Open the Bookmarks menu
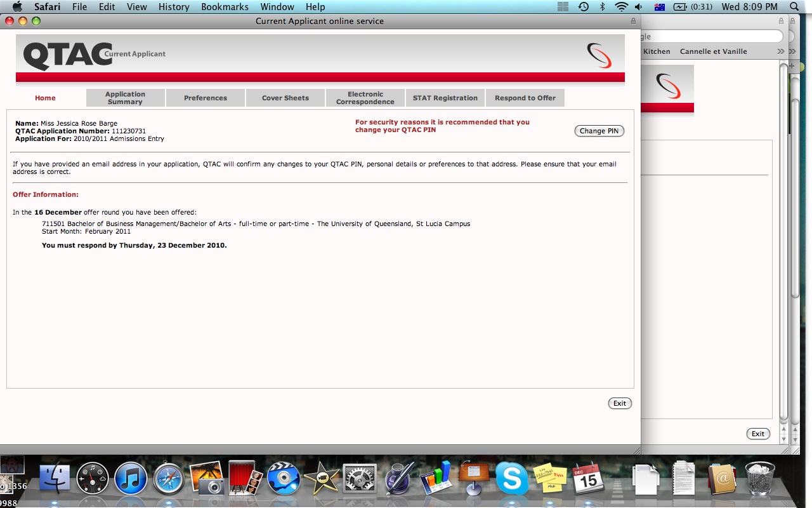 coord(225,7)
